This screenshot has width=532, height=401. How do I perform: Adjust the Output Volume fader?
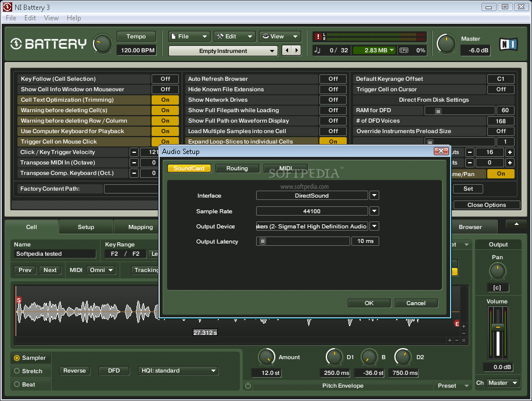click(x=498, y=327)
